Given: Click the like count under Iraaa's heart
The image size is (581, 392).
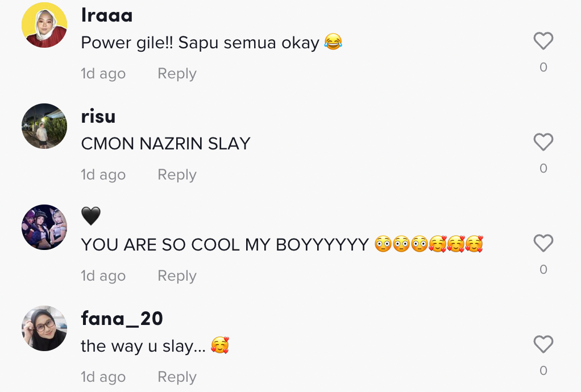Looking at the screenshot, I should click(x=543, y=67).
